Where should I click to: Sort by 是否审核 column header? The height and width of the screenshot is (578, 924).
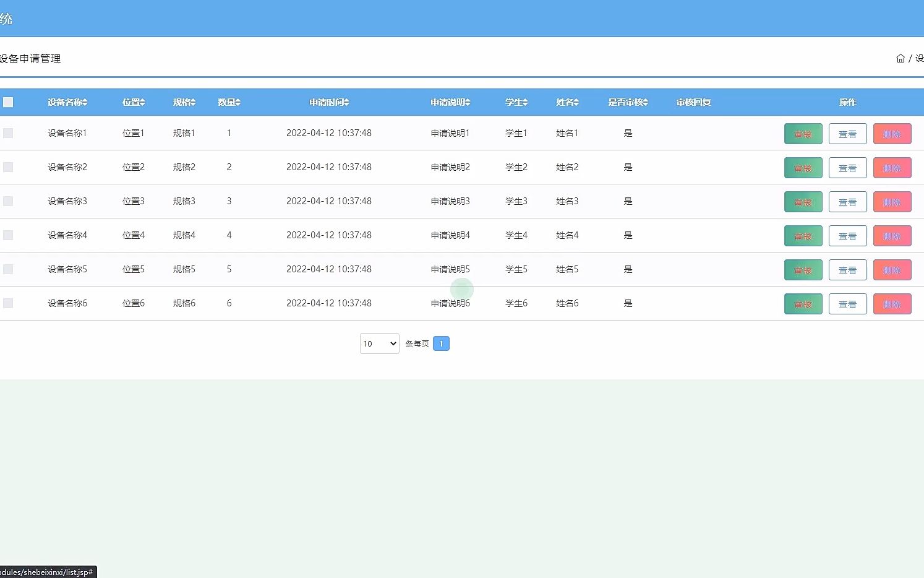pyautogui.click(x=628, y=102)
